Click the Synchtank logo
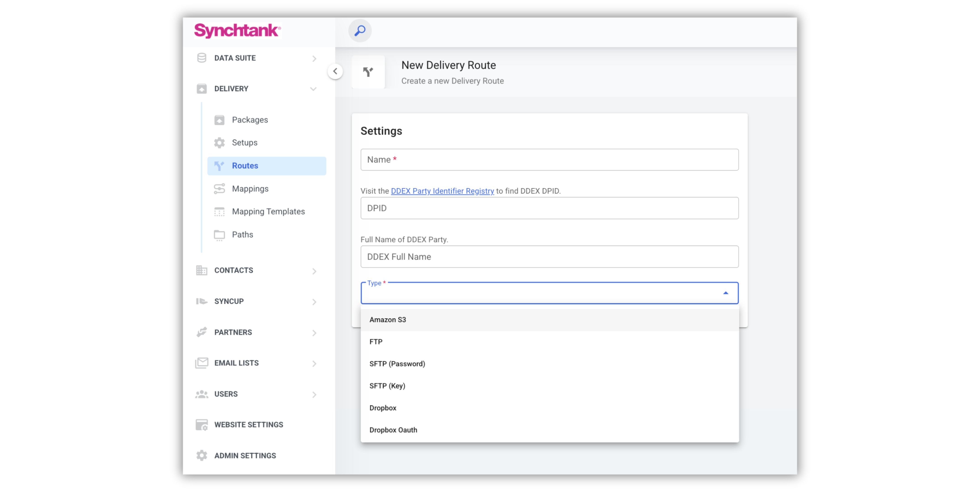 click(237, 30)
